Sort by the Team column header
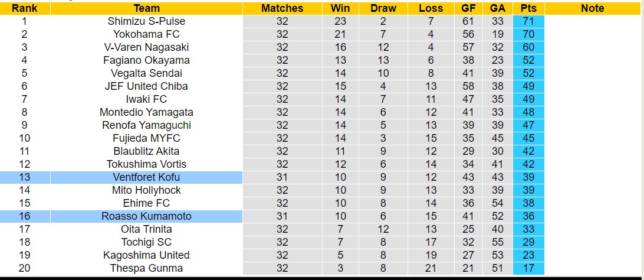This screenshot has width=644, height=280. (146, 8)
